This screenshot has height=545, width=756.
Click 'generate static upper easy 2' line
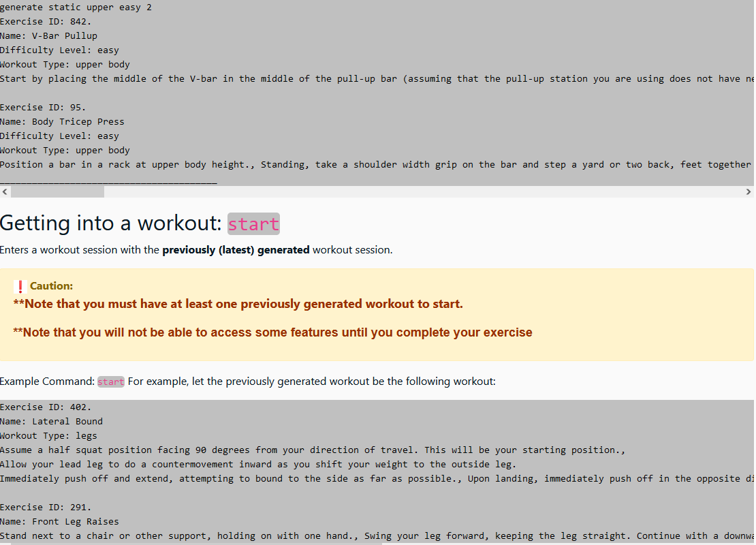pyautogui.click(x=76, y=7)
